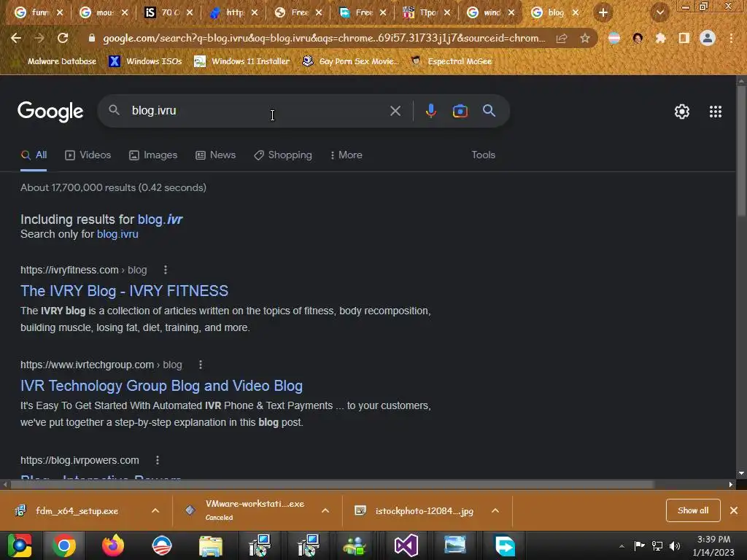The image size is (747, 560).
Task: Open the Espectral McGee bookmark
Action: pos(452,61)
